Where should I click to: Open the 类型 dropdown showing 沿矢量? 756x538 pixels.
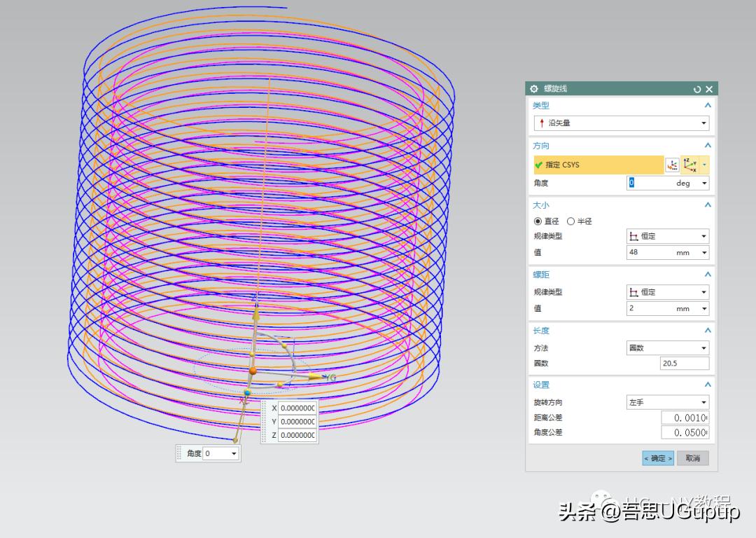point(704,123)
